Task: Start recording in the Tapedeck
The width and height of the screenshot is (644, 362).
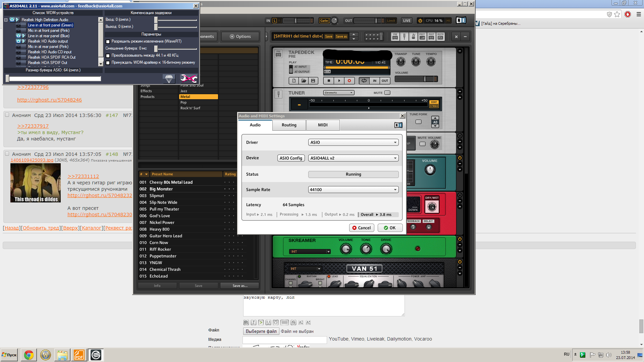Action: click(349, 81)
